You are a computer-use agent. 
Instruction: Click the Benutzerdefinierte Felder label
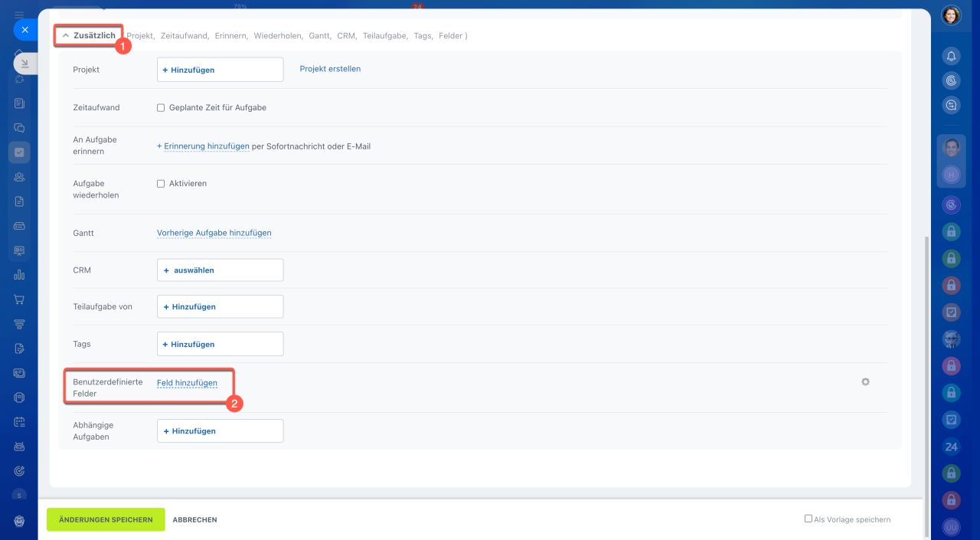coord(108,388)
